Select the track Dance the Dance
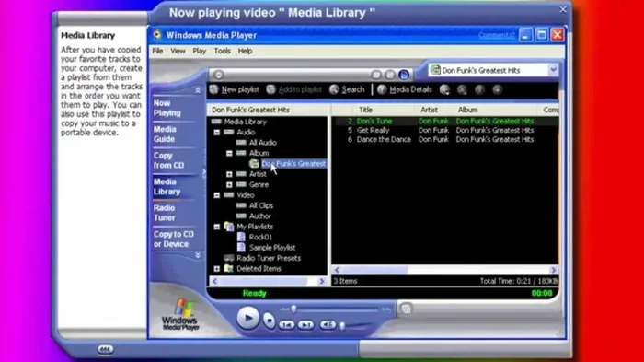This screenshot has height=362, width=644. click(x=384, y=139)
